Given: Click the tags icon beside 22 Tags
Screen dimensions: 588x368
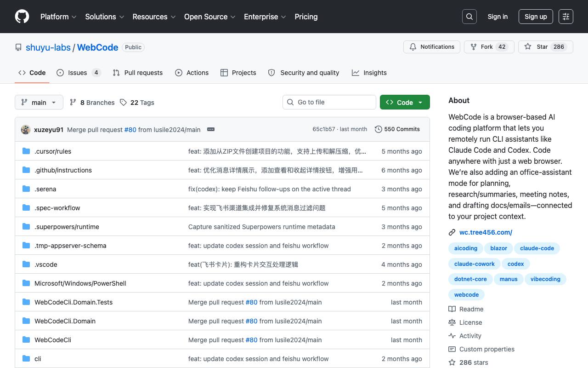Looking at the screenshot, I should [x=123, y=102].
